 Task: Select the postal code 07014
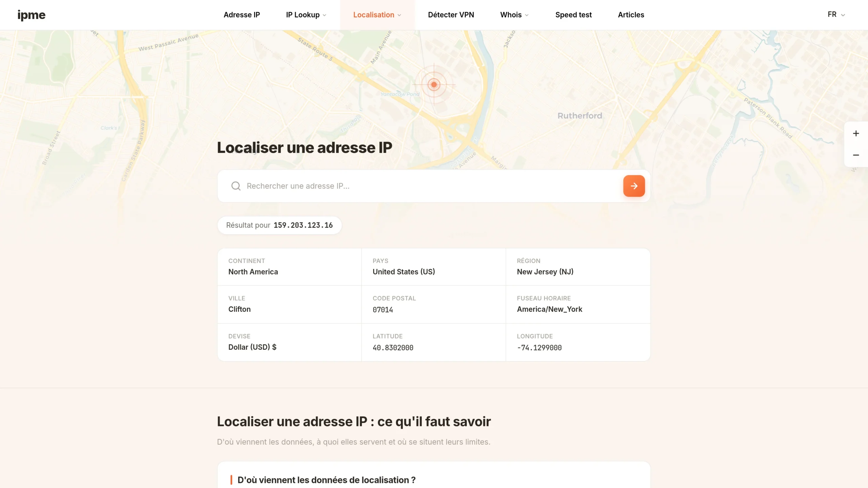(x=382, y=310)
